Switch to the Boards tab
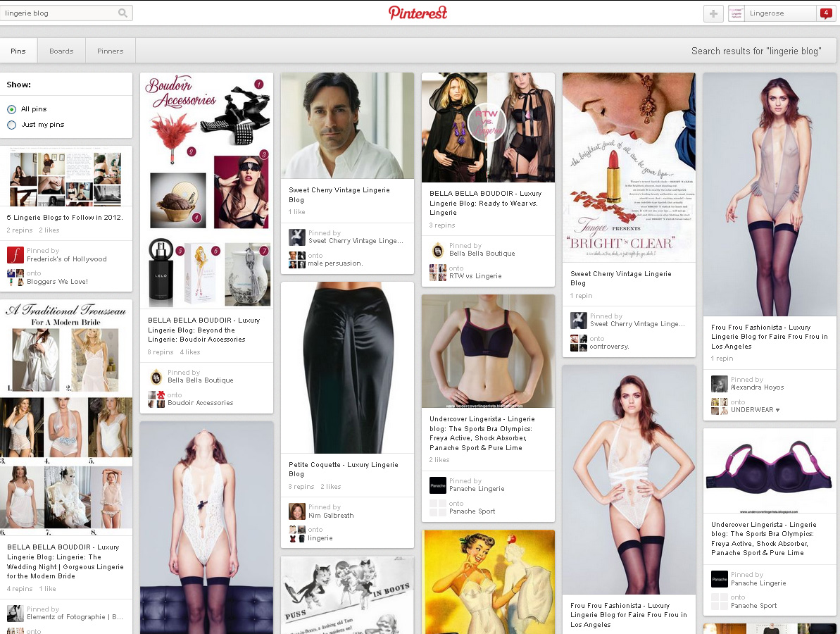The width and height of the screenshot is (840, 634). pyautogui.click(x=61, y=51)
